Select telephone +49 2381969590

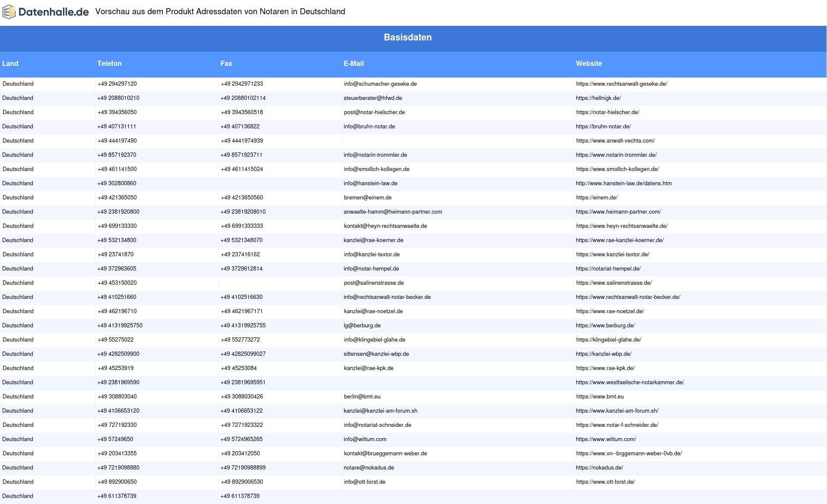coord(118,383)
